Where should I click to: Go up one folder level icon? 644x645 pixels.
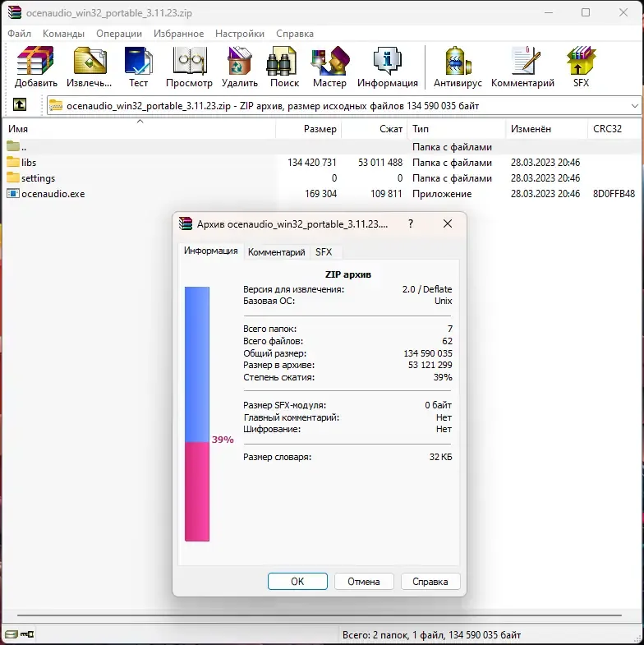click(20, 104)
